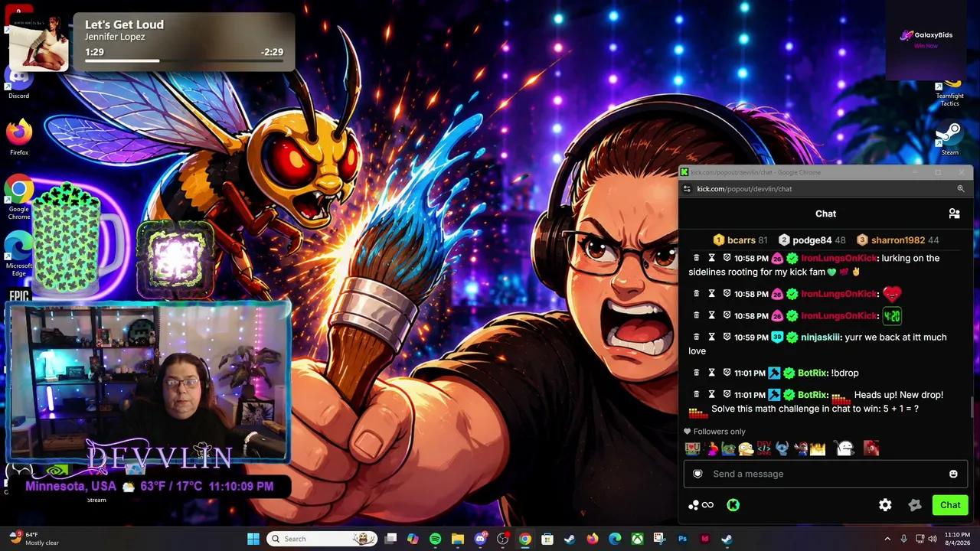This screenshot has width=980, height=551.
Task: Open Discord desktop shortcut
Action: coord(19,83)
